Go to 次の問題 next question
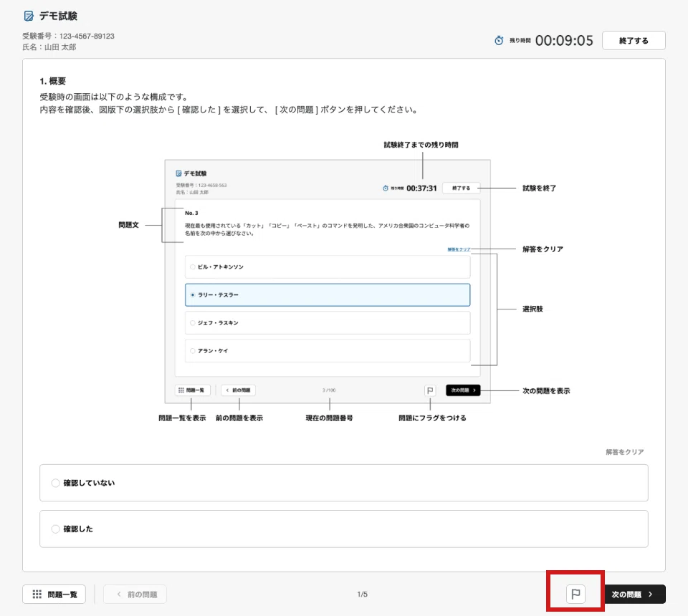This screenshot has width=688, height=616. click(634, 594)
